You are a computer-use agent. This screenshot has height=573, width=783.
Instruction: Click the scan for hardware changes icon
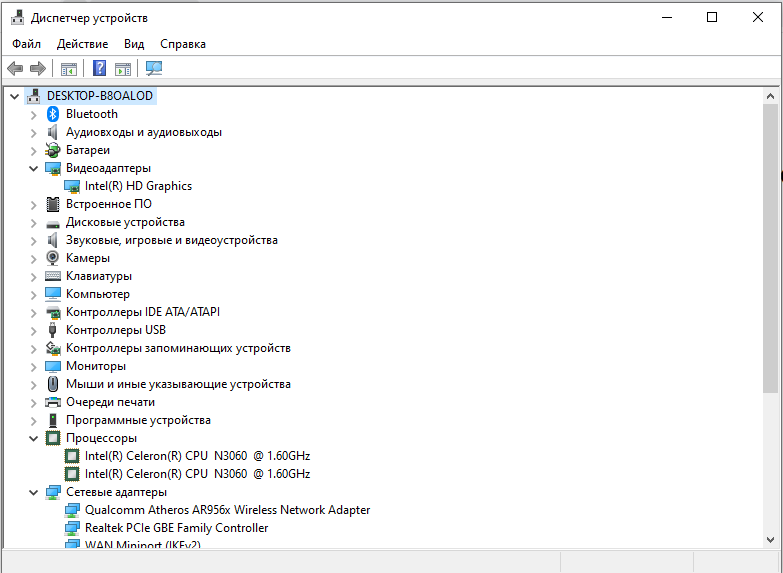154,68
